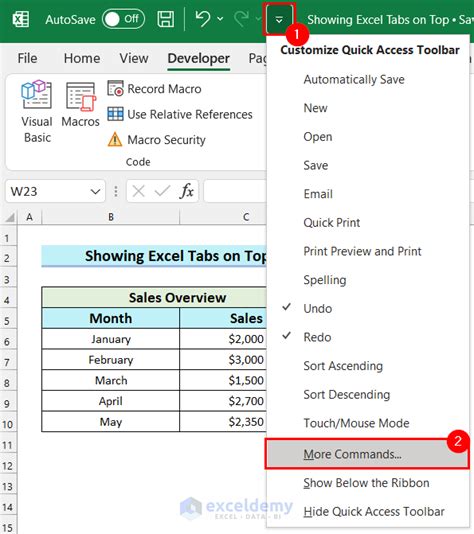Open Macro Security warning icon
The image size is (474, 534).
click(115, 139)
